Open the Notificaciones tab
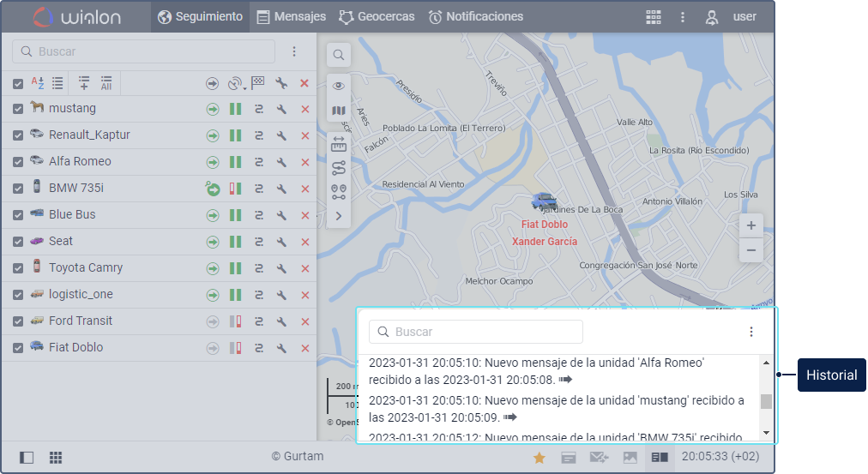 (x=475, y=16)
